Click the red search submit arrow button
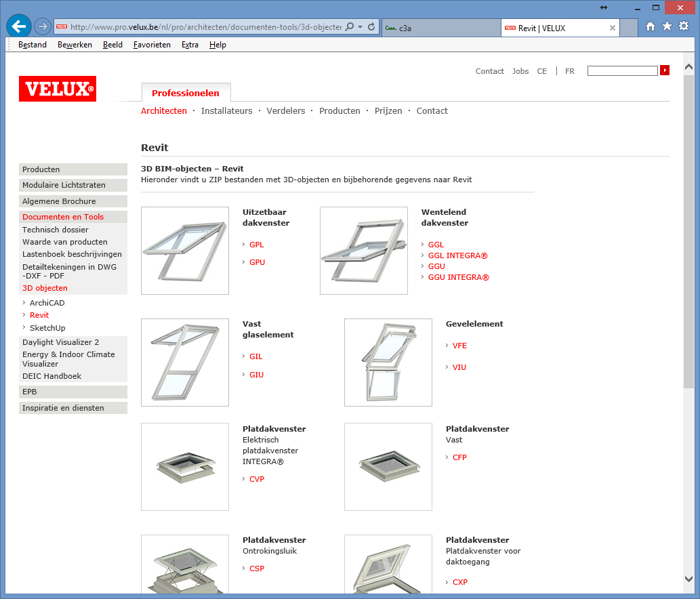Screen dimensions: 700x599 coord(665,70)
